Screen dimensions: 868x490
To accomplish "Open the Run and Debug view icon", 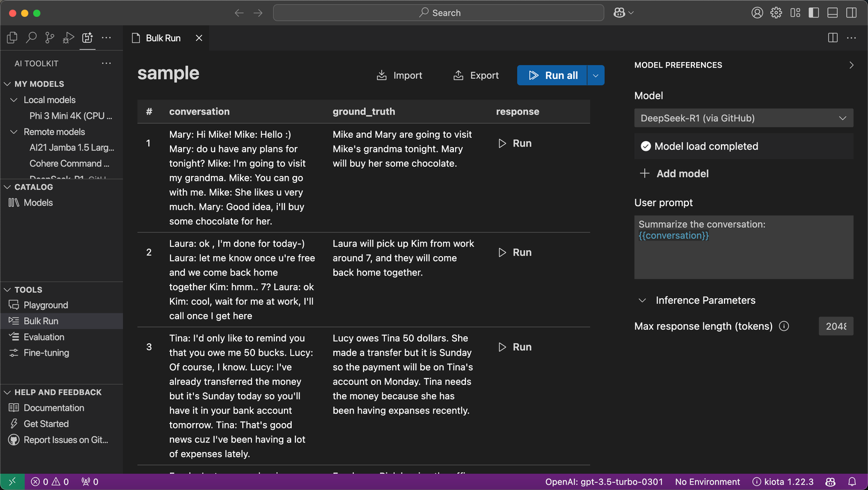I will pyautogui.click(x=69, y=38).
